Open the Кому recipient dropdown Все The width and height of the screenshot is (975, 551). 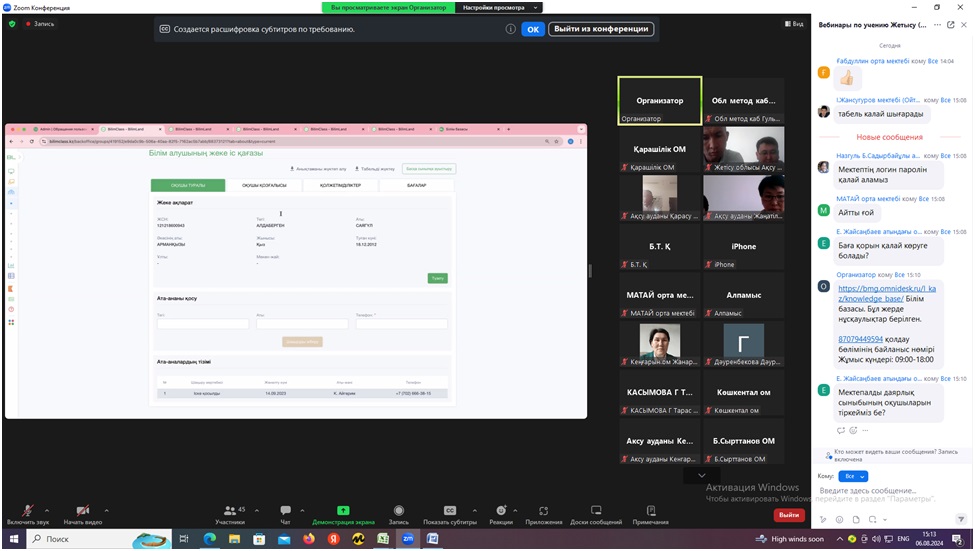(854, 476)
